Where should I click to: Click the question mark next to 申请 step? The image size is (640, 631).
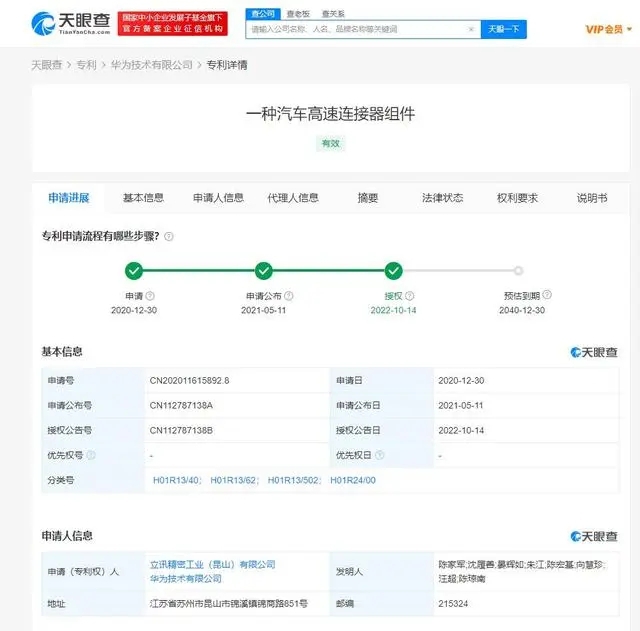[151, 296]
